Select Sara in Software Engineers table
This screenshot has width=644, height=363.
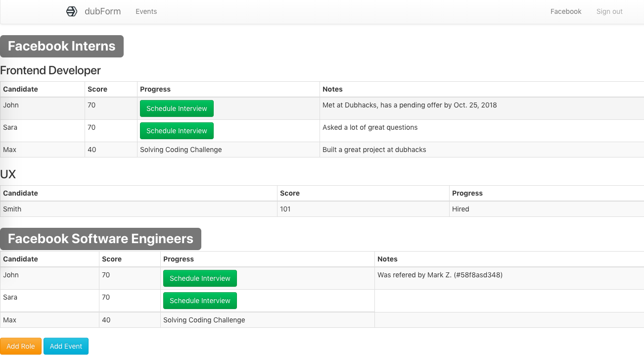[10, 297]
